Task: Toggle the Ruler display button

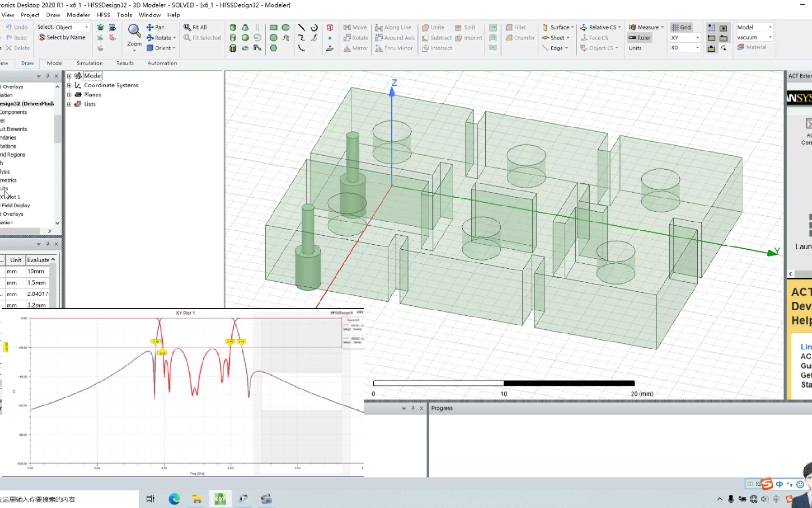Action: tap(640, 38)
